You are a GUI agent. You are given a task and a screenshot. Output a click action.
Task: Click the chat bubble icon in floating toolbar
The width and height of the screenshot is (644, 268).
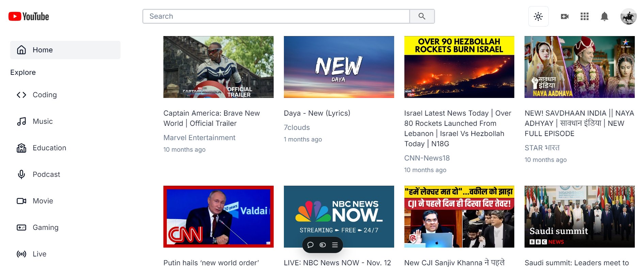point(310,245)
